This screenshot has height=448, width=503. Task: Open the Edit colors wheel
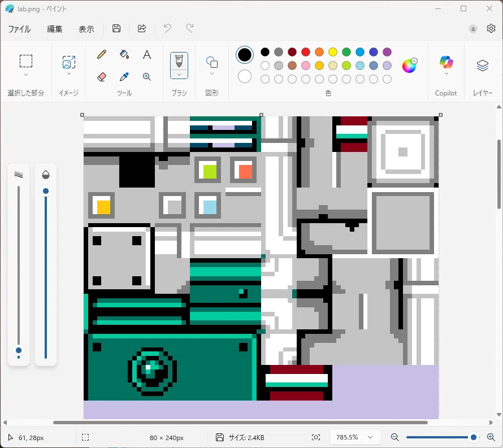click(x=410, y=66)
